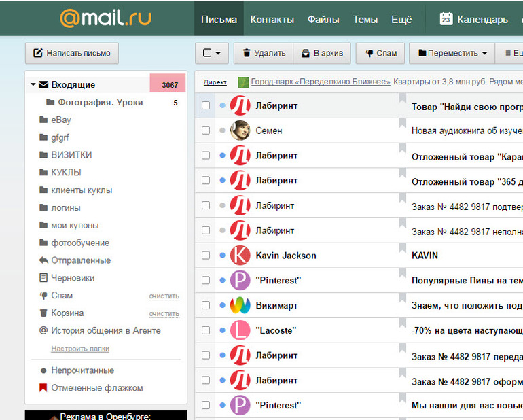Open the Контакты tab
Image resolution: width=523 pixels, height=420 pixels.
pos(272,19)
